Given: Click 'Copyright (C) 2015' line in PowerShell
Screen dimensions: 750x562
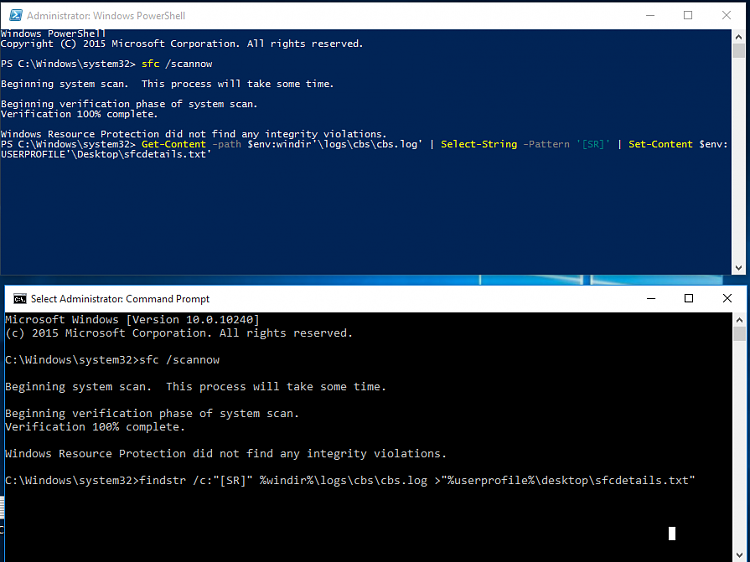Looking at the screenshot, I should pyautogui.click(x=182, y=44).
